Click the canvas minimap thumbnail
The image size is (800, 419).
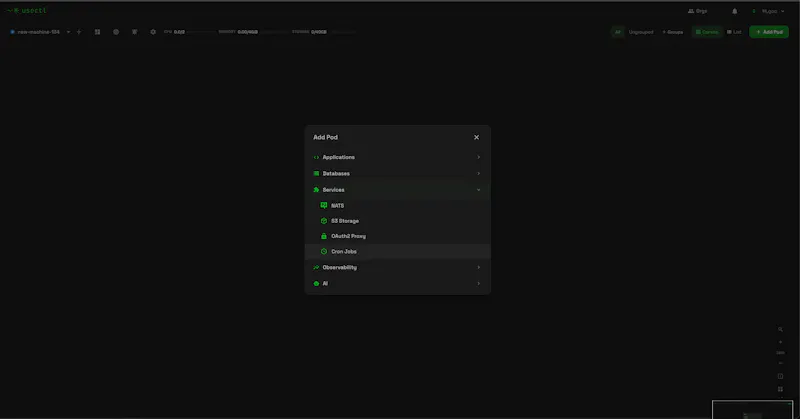753,410
